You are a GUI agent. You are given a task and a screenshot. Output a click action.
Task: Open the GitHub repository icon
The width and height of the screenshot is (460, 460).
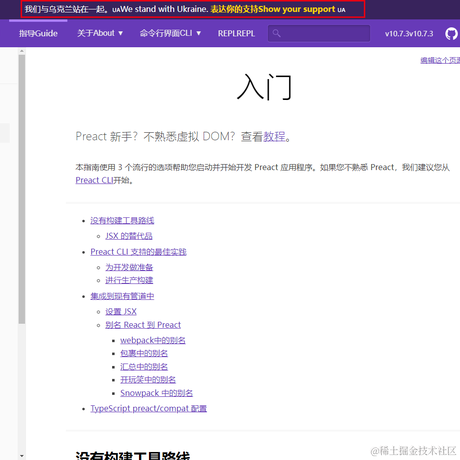452,34
